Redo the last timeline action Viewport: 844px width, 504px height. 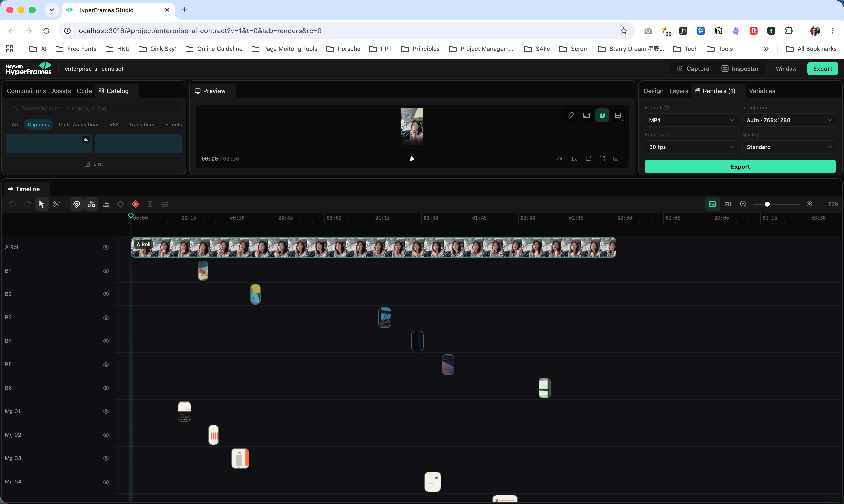(x=28, y=204)
